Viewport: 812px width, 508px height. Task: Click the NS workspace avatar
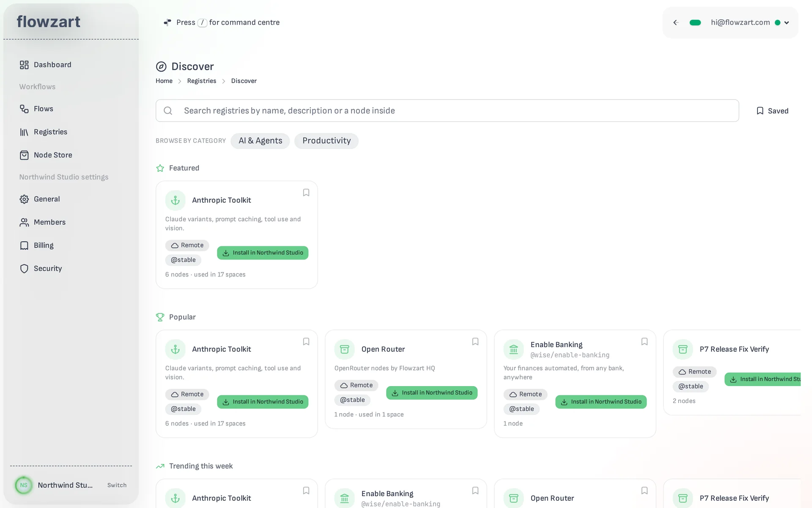tap(24, 485)
